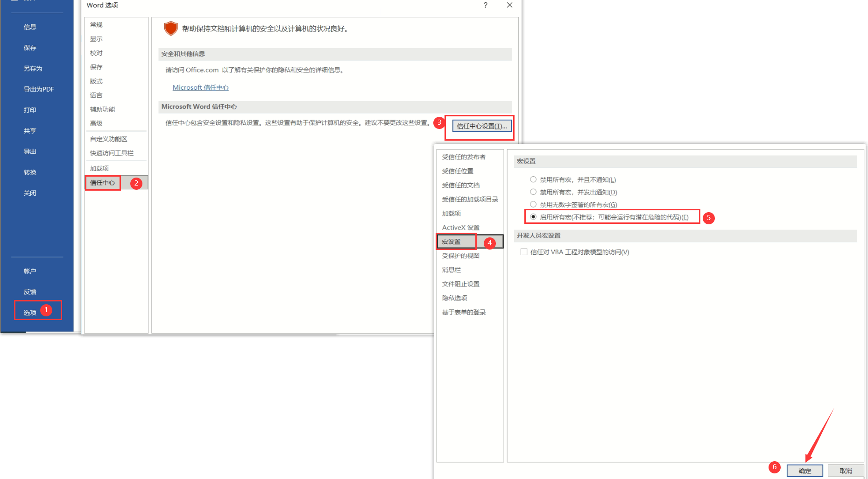Screen dimensions: 868x479
Task: Enable all macros with 启用所有宏 option
Action: 533,217
